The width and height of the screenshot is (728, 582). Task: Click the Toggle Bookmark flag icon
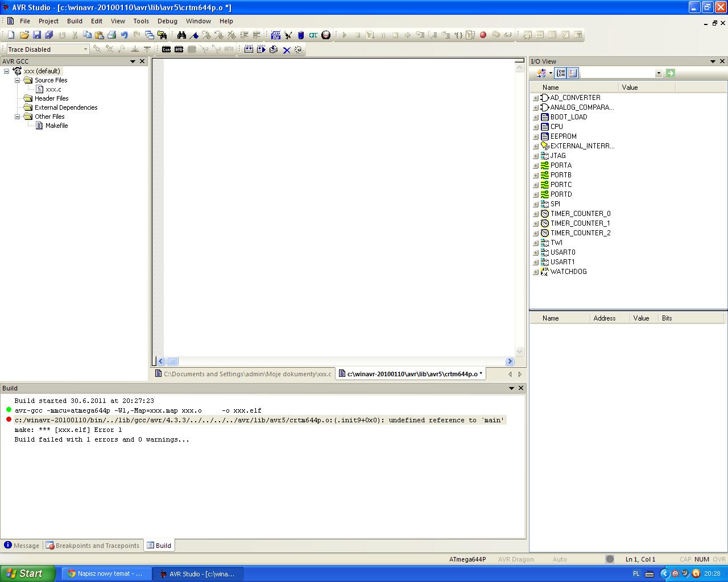[194, 35]
